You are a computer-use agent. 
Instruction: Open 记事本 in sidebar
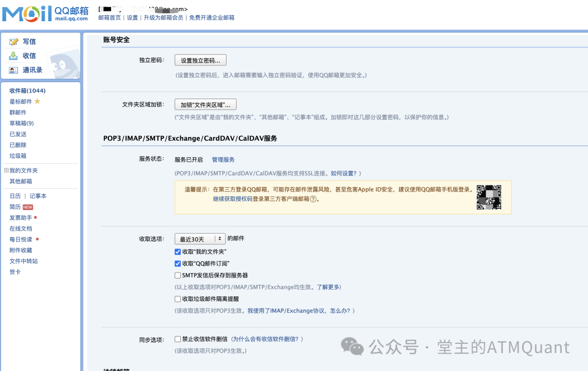[38, 196]
